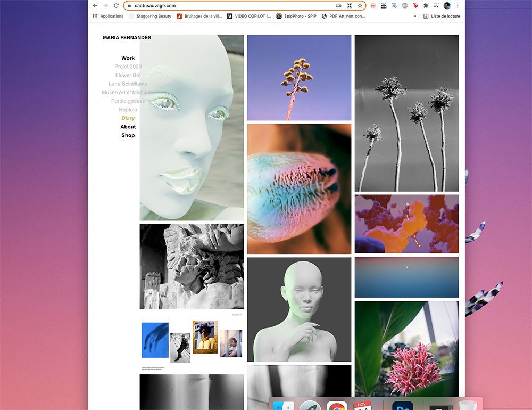Open the Extensions puzzle piece icon
Image resolution: width=532 pixels, height=410 pixels.
tap(426, 6)
